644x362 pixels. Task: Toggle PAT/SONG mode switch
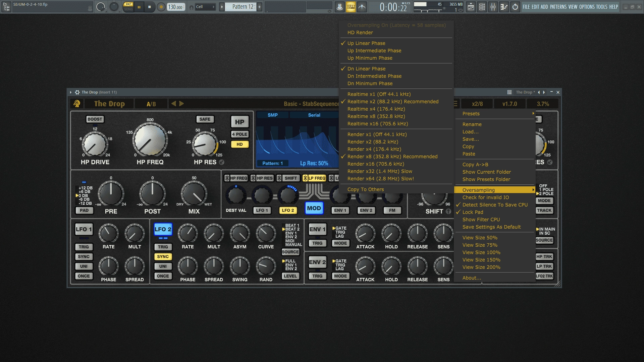coord(128,7)
